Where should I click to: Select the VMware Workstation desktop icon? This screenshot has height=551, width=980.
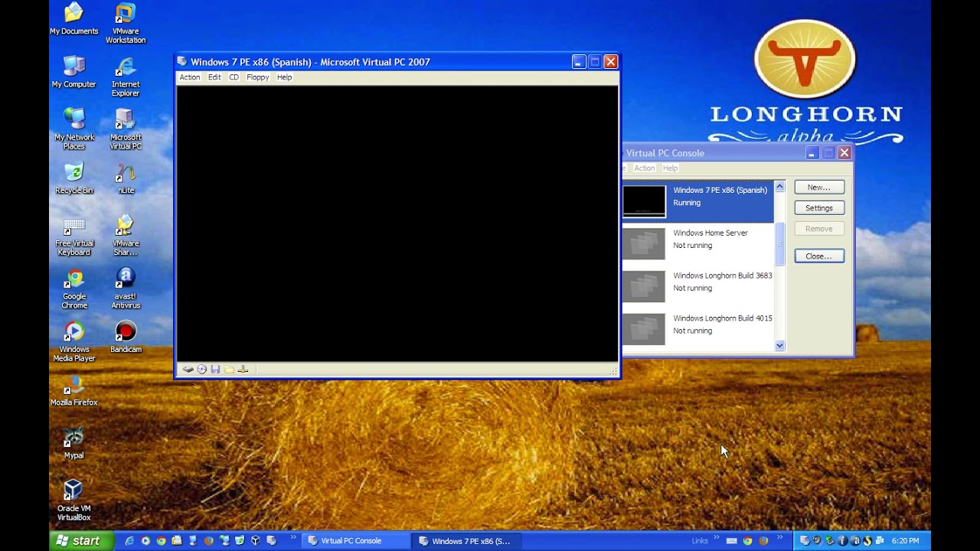(x=126, y=24)
